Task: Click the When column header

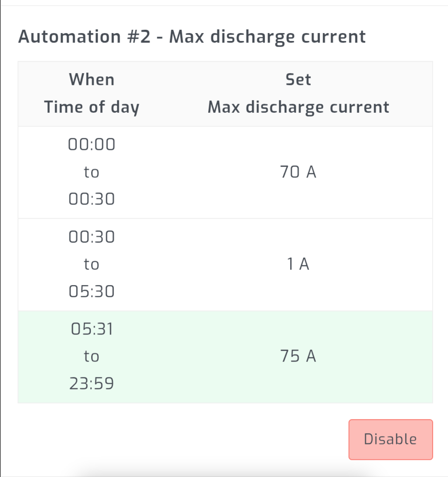Action: (x=92, y=79)
